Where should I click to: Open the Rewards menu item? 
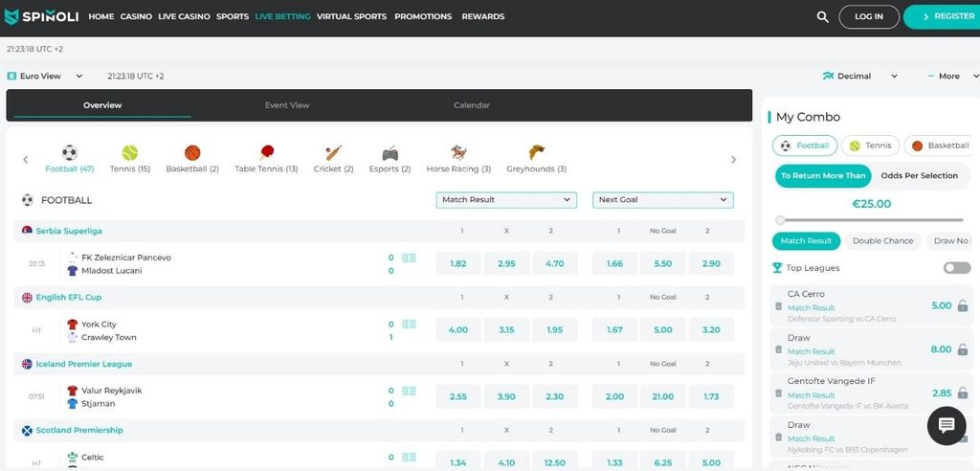pyautogui.click(x=483, y=17)
